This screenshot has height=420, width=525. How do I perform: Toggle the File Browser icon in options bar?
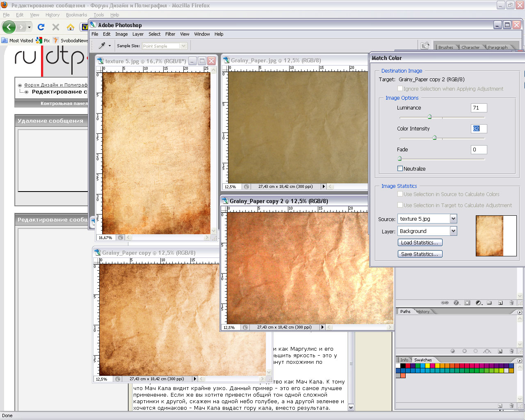click(425, 46)
